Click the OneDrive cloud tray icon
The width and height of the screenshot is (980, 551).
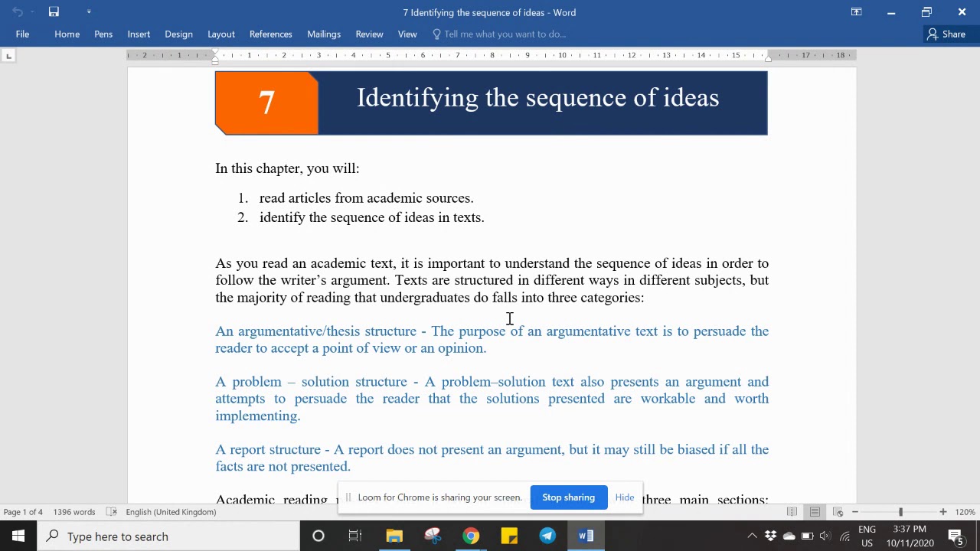tap(789, 536)
